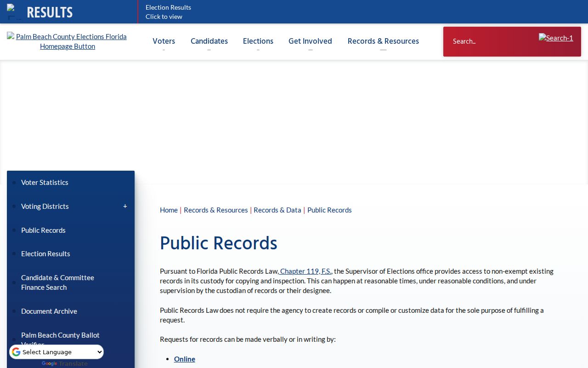
Task: Open the Get Involved menu
Action: 310,41
